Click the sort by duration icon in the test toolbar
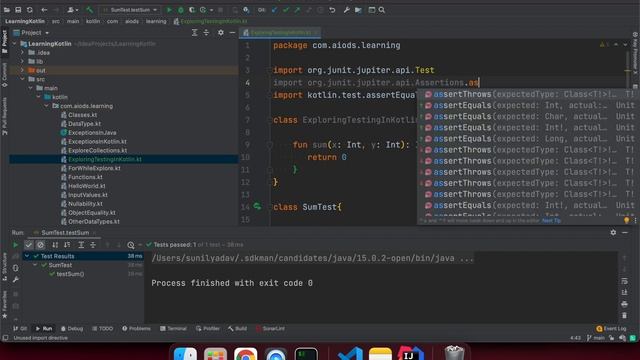The image size is (640, 360). [x=67, y=245]
